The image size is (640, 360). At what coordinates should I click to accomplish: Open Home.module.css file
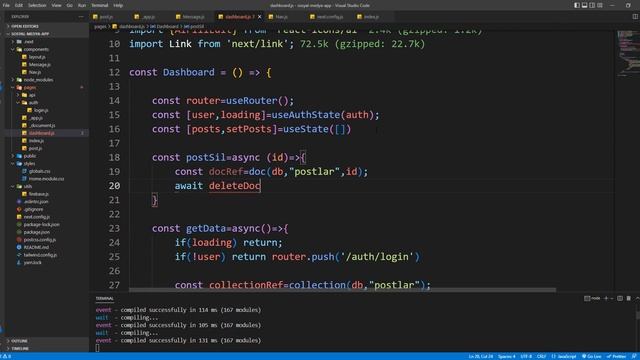(x=46, y=179)
